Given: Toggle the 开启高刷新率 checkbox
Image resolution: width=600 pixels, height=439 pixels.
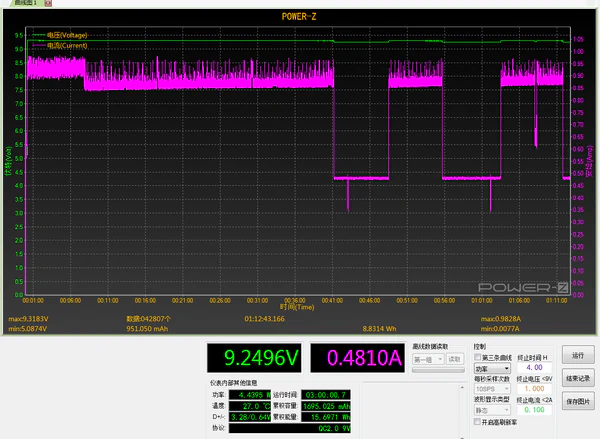Looking at the screenshot, I should (477, 421).
